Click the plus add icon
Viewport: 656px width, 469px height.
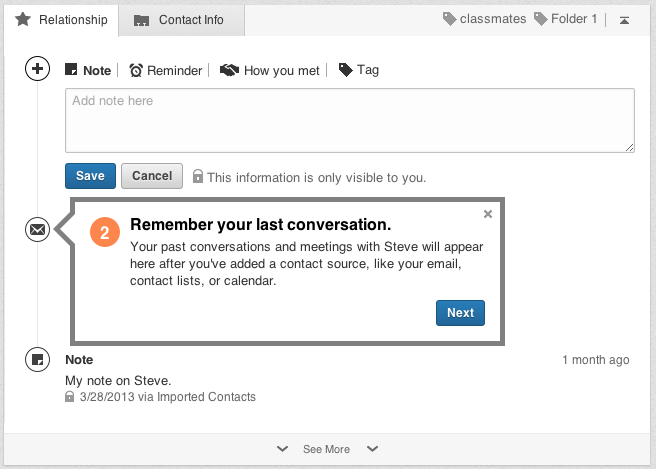pos(37,69)
